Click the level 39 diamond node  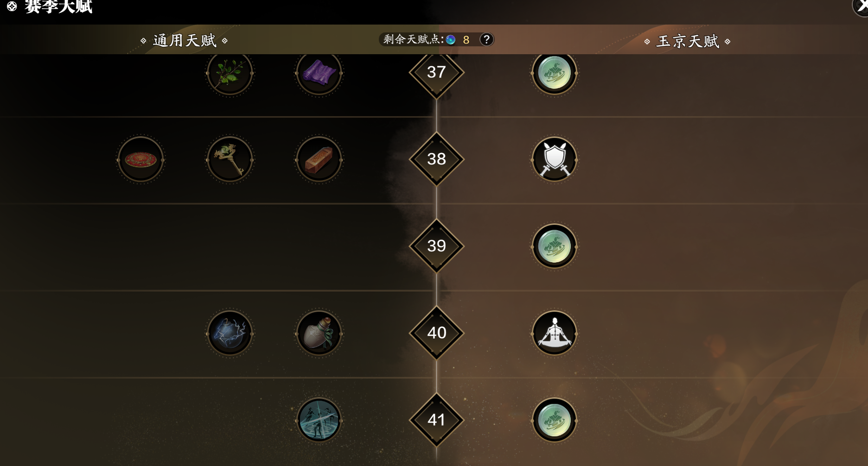tap(436, 246)
